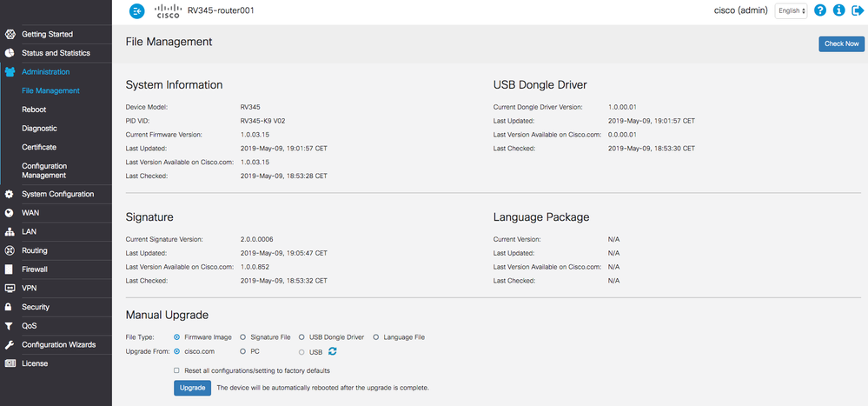This screenshot has width=868, height=406.
Task: Click the Firewall icon in sidebar
Action: pos(9,270)
